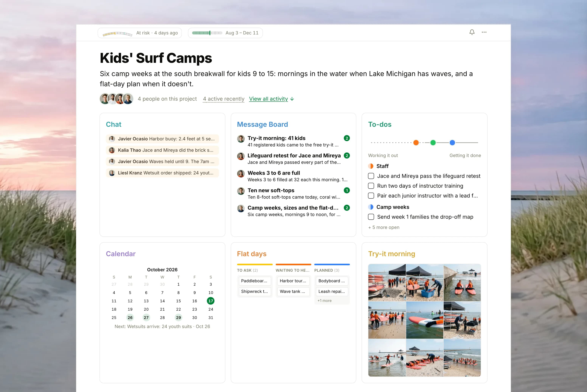
Task: Open the Bodyboard ... card in Planned
Action: pyautogui.click(x=332, y=281)
